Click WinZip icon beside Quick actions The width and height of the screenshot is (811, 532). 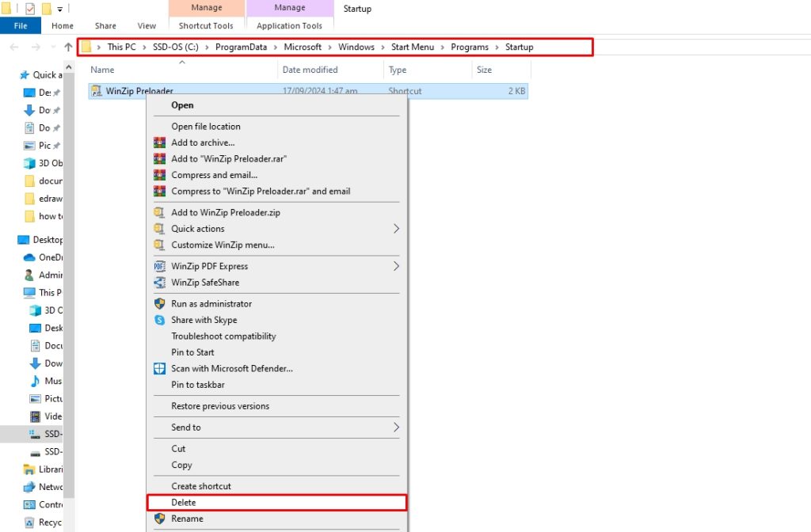tap(160, 229)
